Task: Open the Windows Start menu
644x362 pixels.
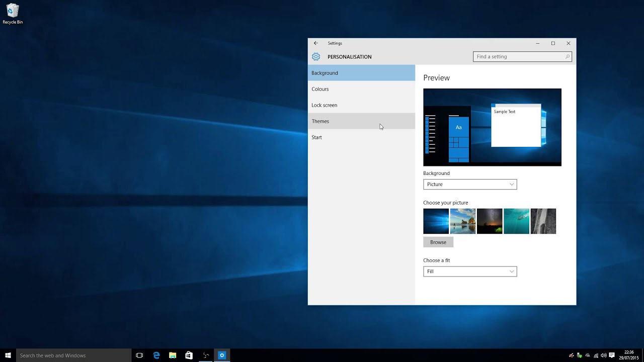Action: (x=8, y=355)
